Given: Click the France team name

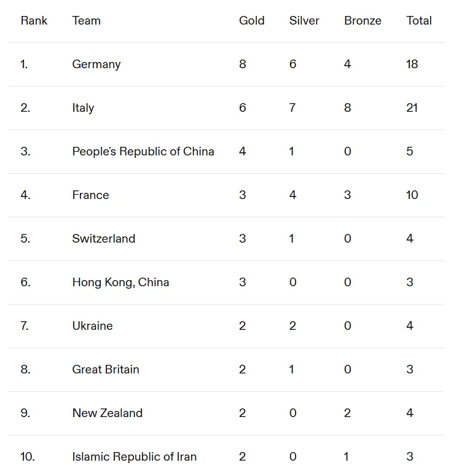Looking at the screenshot, I should (90, 195).
